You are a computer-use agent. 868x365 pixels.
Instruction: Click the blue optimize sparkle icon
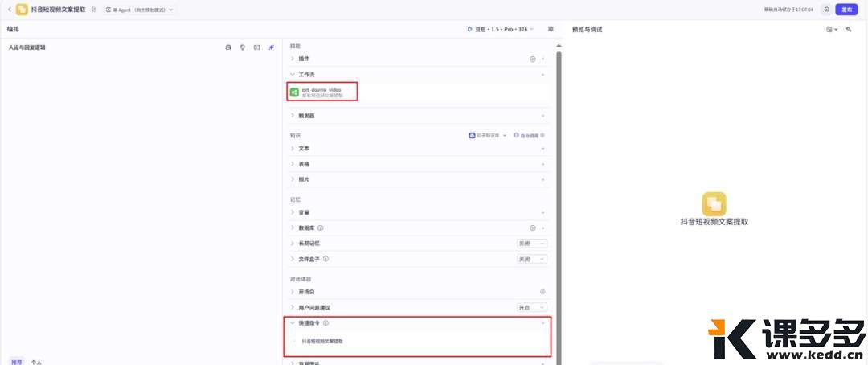[272, 47]
